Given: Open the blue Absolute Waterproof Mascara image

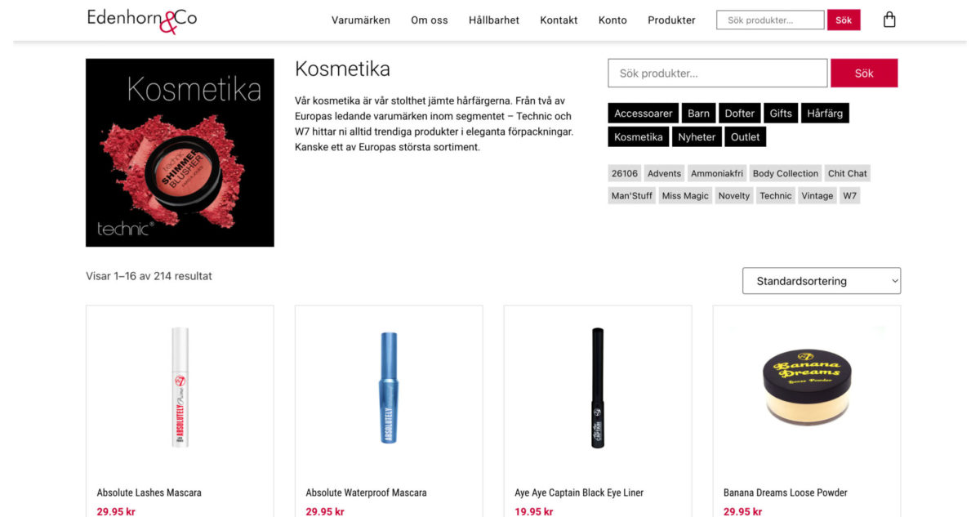Looking at the screenshot, I should coord(389,387).
